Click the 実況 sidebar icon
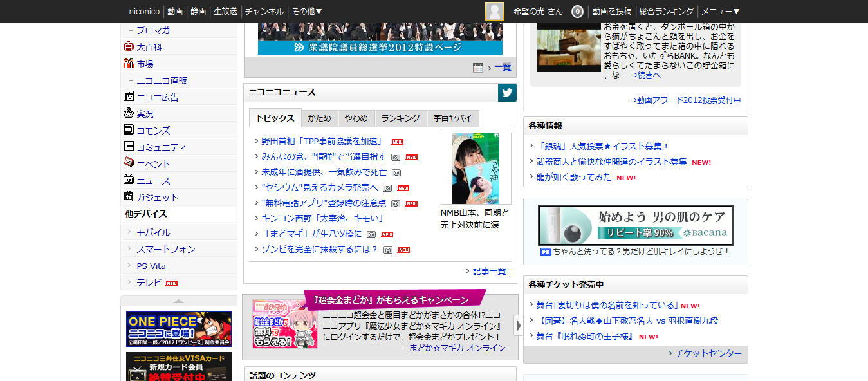The width and height of the screenshot is (868, 381). coord(128,114)
